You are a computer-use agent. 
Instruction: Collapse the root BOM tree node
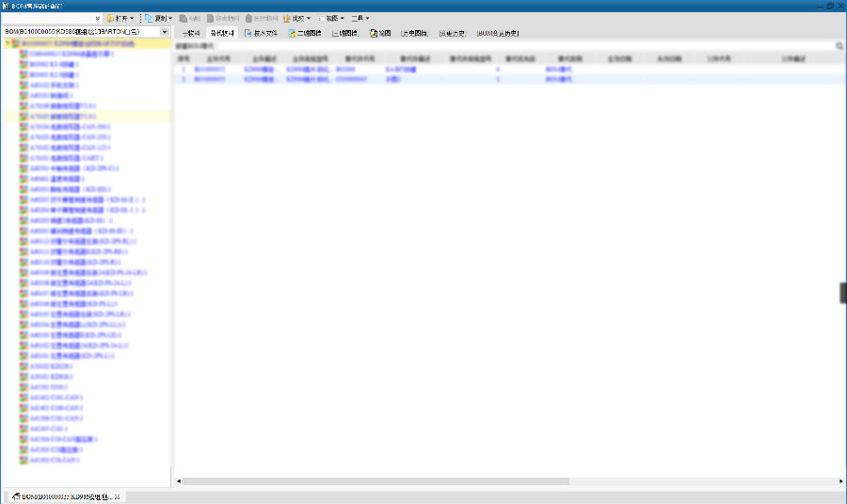(8, 43)
